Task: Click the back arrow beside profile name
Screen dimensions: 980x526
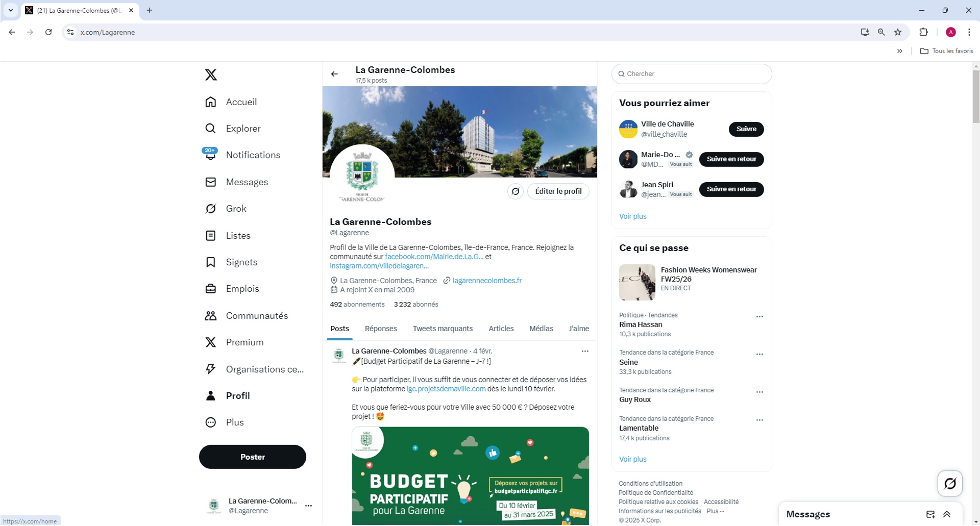Action: point(334,74)
